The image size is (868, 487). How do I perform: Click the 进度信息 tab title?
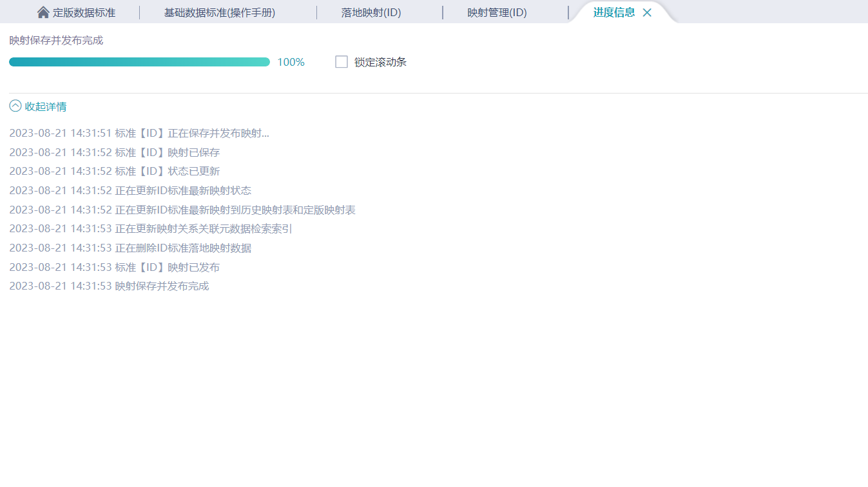point(613,13)
